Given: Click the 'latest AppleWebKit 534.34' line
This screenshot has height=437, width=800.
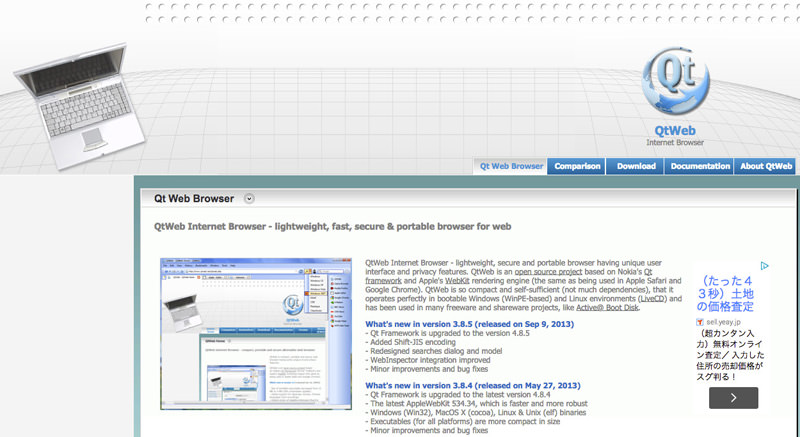Looking at the screenshot, I should (x=477, y=403).
